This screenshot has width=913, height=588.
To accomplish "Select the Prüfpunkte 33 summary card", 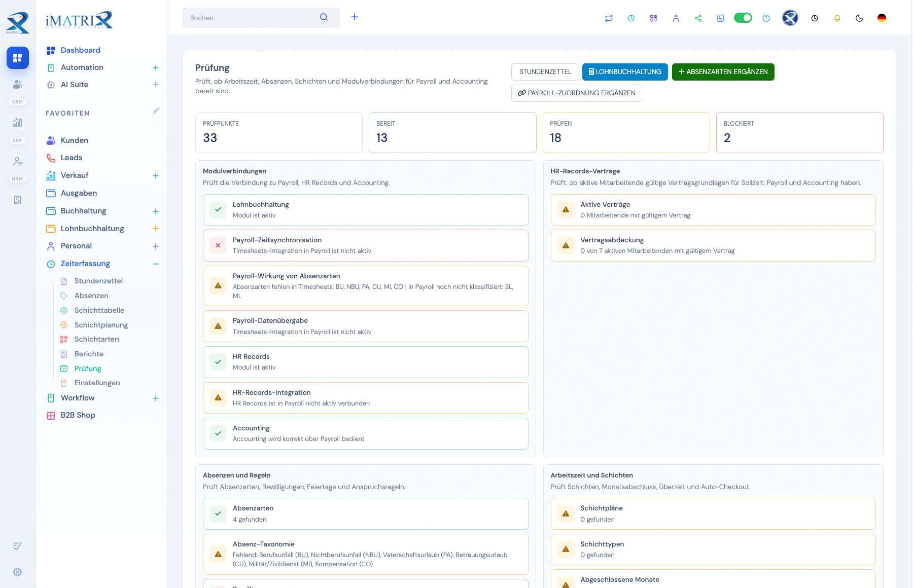I will tap(279, 132).
